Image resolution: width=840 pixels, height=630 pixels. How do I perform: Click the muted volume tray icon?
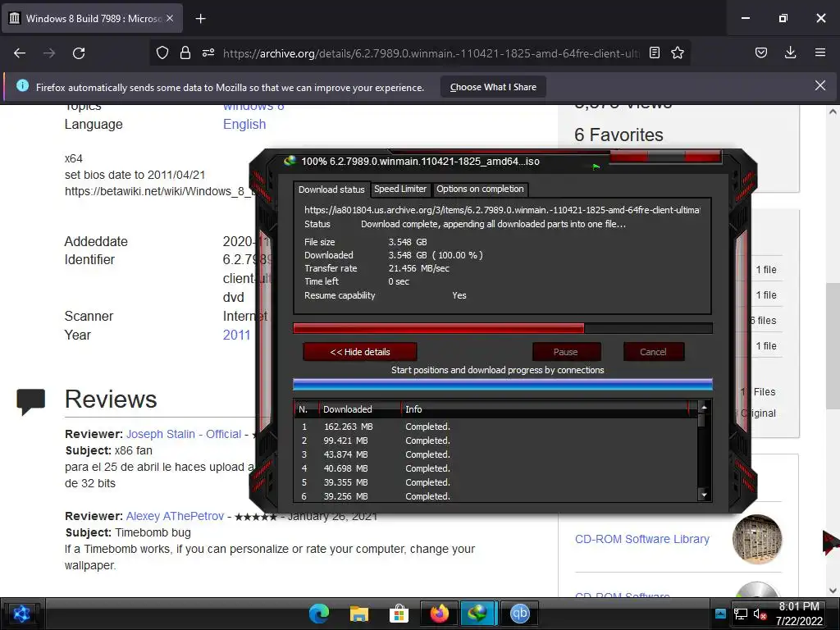760,614
